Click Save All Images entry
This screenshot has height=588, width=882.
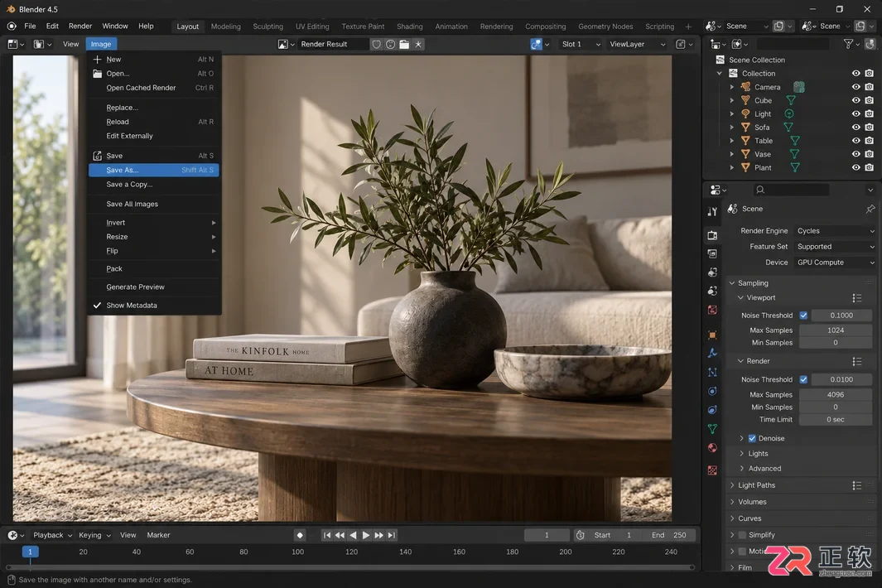153,204
